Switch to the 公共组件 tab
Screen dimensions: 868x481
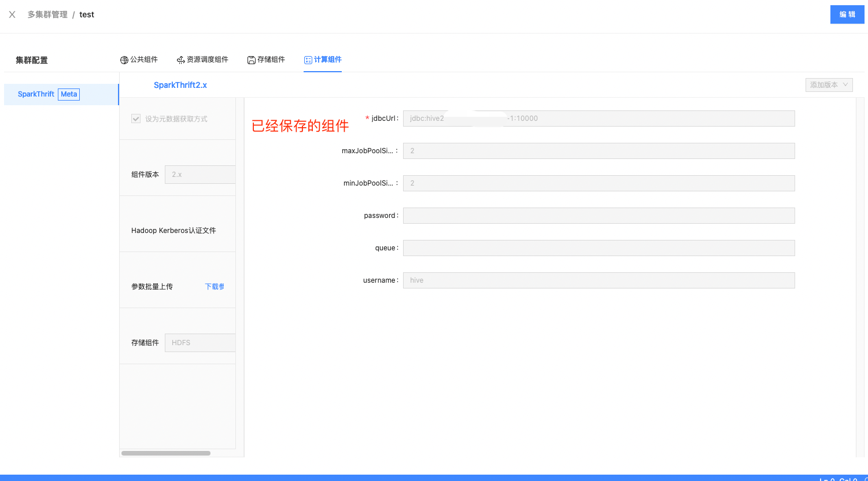click(139, 60)
